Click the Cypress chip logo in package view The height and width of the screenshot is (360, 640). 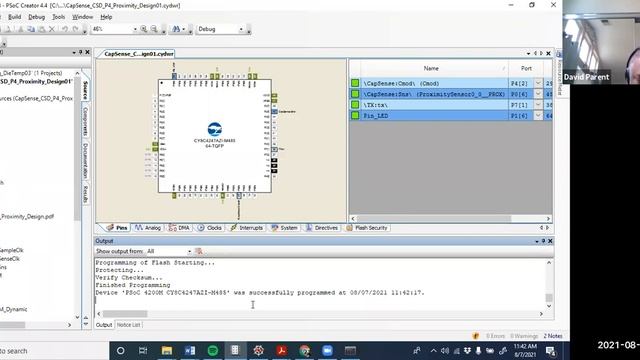tap(214, 129)
